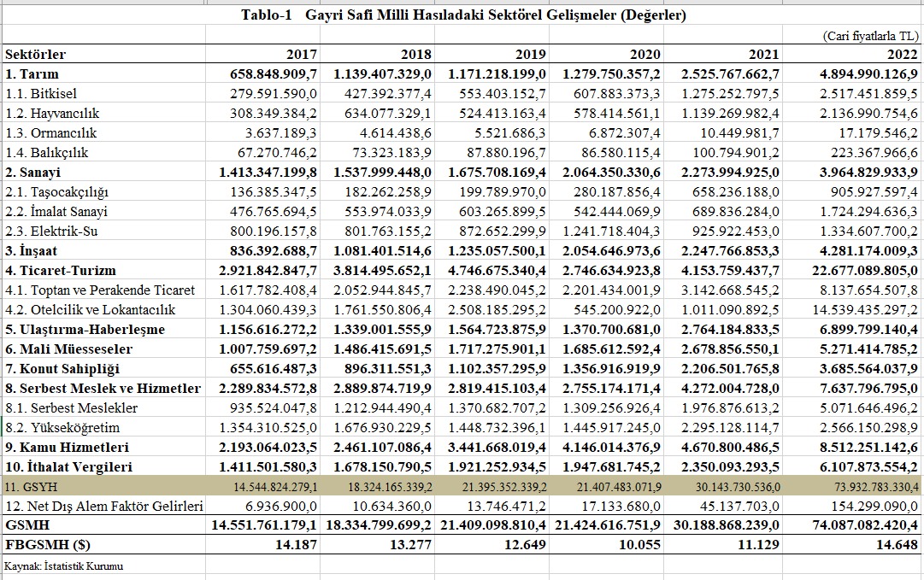Select the '1.1. Bitkisel' row label
The width and height of the screenshot is (924, 580).
pos(41,94)
